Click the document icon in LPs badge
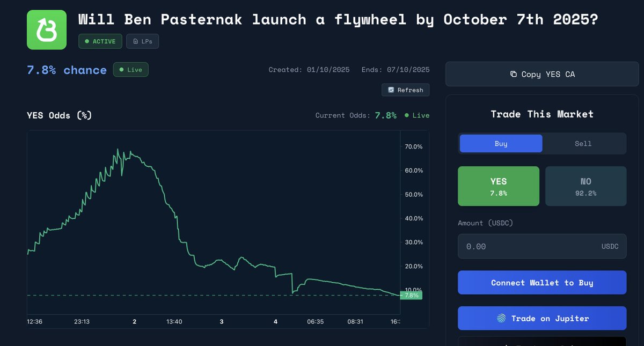 point(136,41)
